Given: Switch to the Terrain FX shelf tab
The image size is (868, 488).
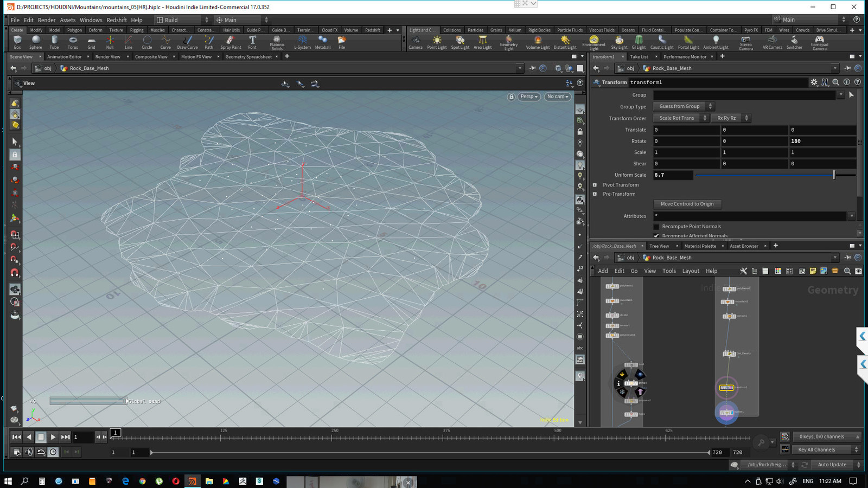Looking at the screenshot, I should (x=304, y=30).
